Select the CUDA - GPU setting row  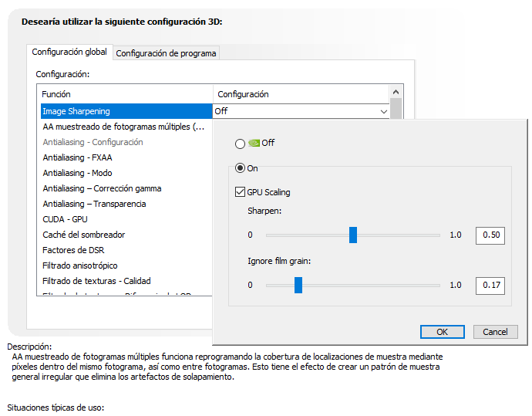126,219
